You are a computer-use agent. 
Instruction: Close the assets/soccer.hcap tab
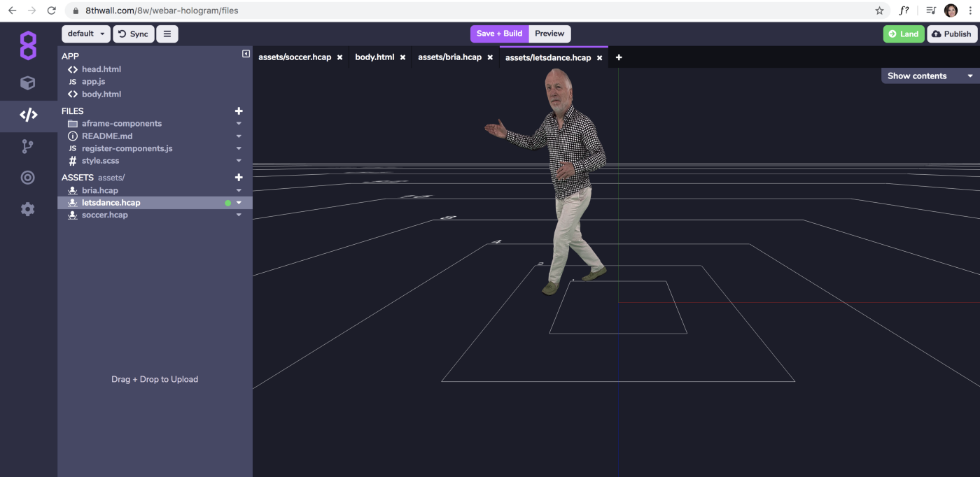(x=340, y=57)
